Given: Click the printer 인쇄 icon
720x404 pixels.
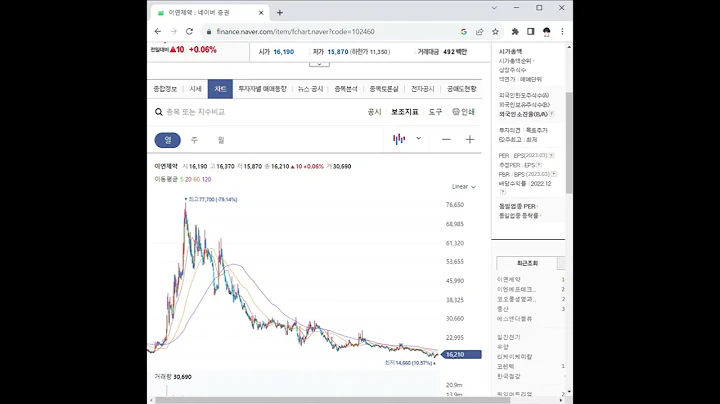Looking at the screenshot, I should coord(463,112).
